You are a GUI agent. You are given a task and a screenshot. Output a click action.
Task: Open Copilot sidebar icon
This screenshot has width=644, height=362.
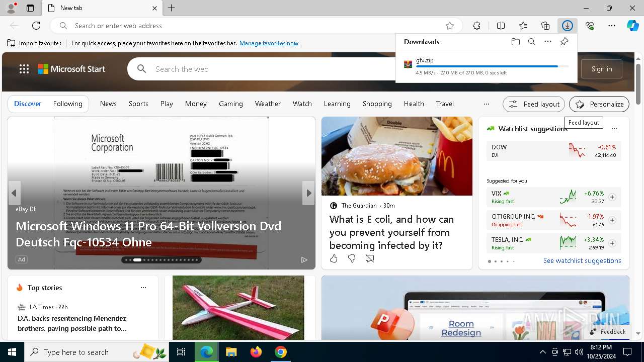pos(632,26)
